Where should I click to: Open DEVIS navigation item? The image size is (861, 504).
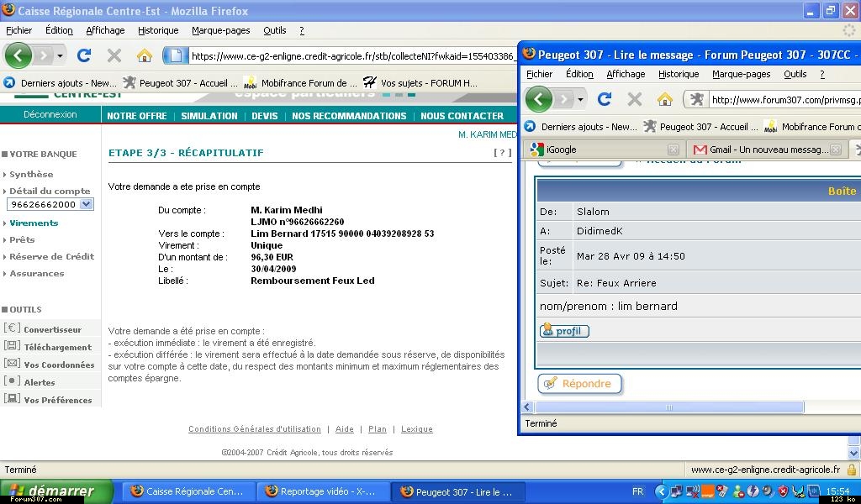[265, 116]
